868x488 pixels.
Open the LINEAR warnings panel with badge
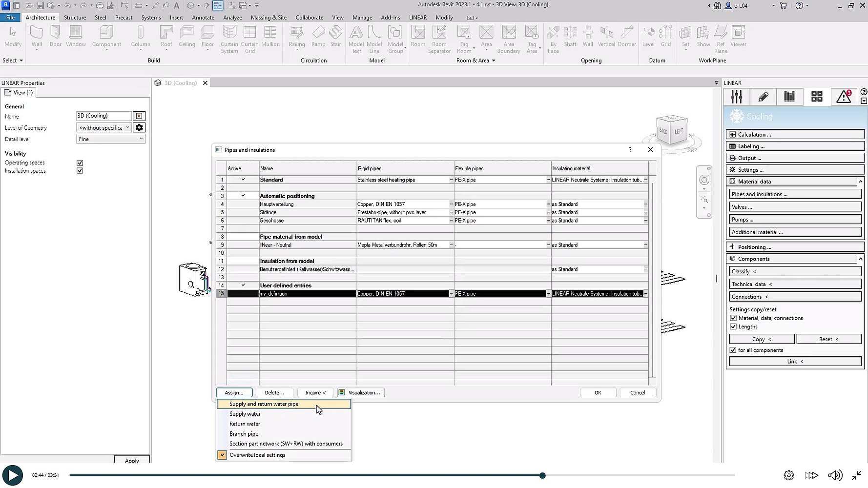[x=844, y=97]
